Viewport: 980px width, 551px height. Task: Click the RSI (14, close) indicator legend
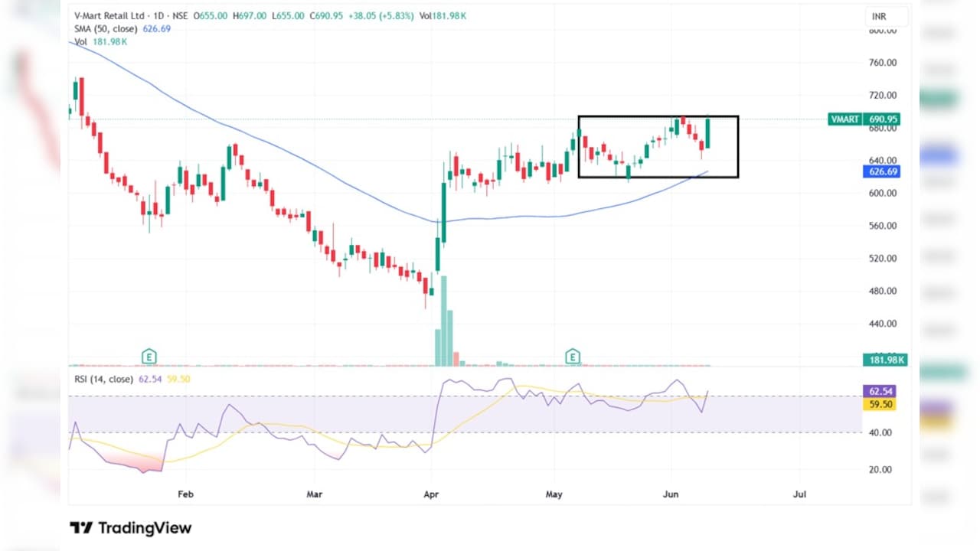(105, 379)
